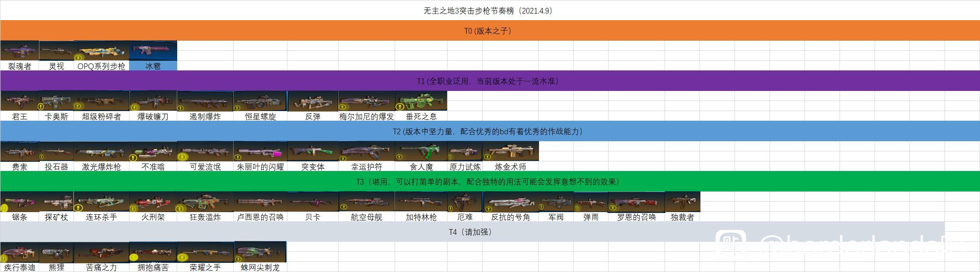Click the 连环杀手 gun image
Image resolution: width=980 pixels, height=272 pixels.
tap(101, 202)
